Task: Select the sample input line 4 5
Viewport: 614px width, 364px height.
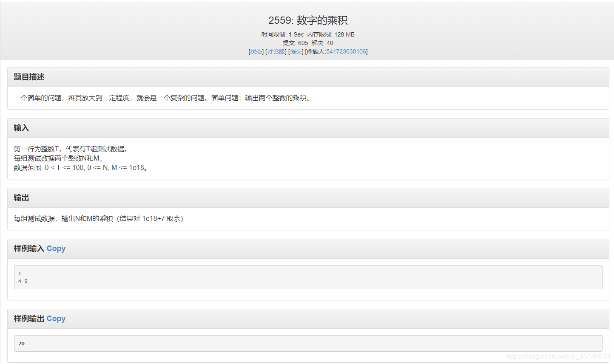Action: point(23,281)
